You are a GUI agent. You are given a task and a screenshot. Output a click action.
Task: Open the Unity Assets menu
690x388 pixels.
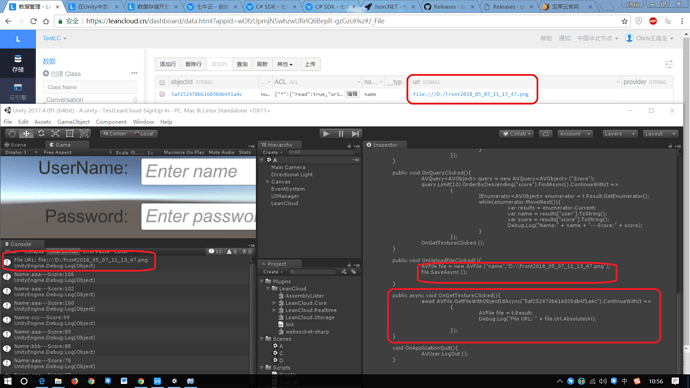point(42,122)
